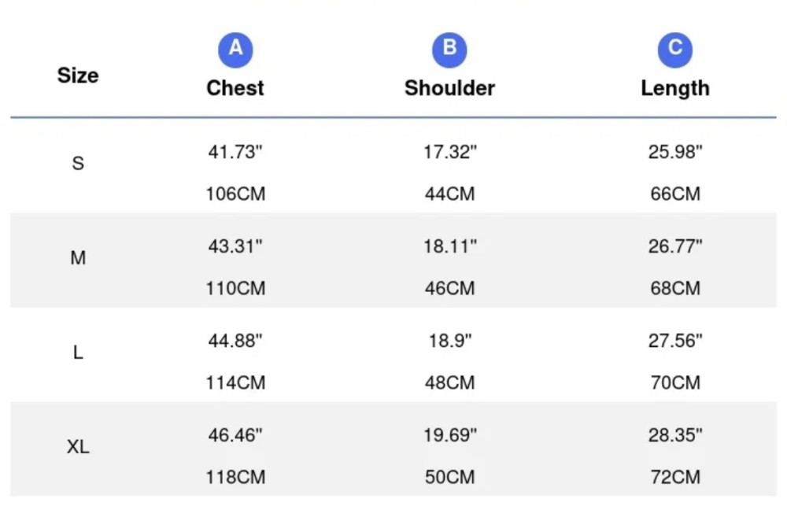Image resolution: width=787 pixels, height=532 pixels.
Task: Click the blue A circle icon
Action: point(235,50)
